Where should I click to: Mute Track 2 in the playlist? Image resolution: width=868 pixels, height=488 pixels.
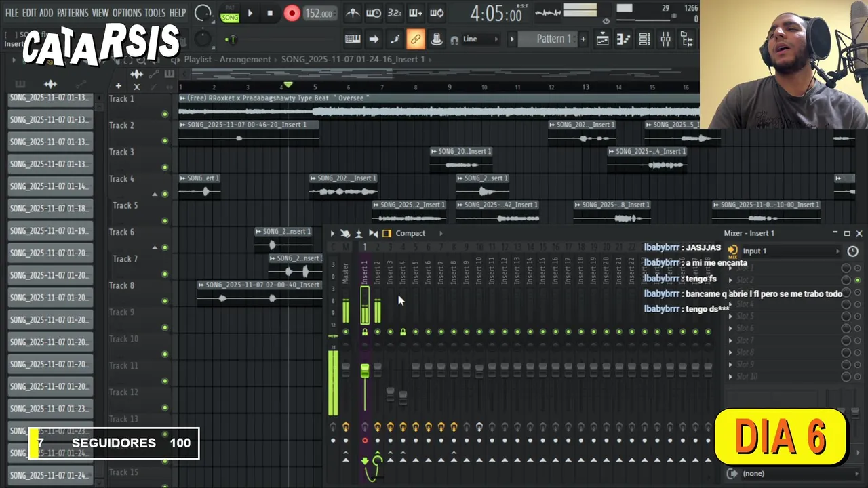click(165, 141)
